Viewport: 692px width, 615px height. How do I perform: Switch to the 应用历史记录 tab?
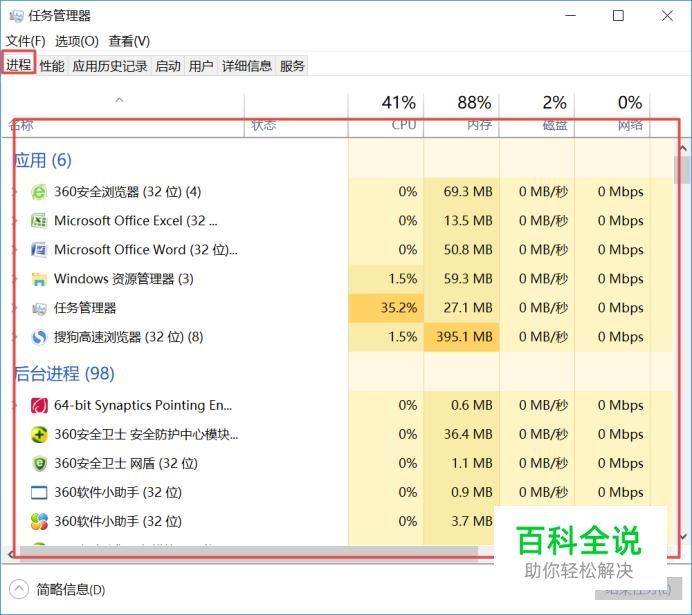110,66
